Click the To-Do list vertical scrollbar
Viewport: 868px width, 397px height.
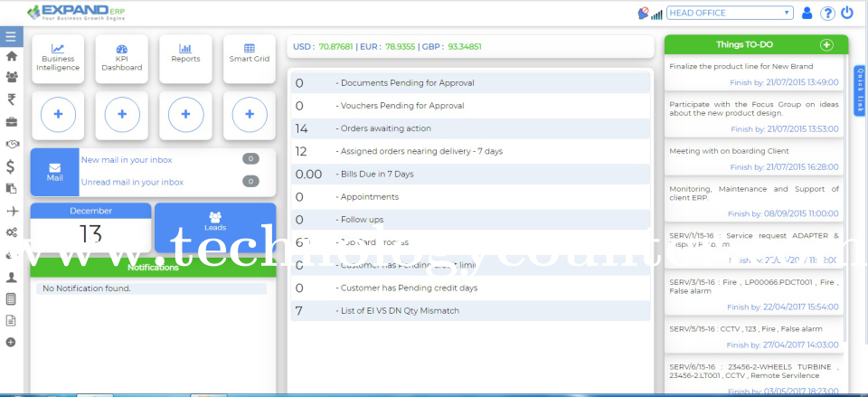[x=846, y=198]
